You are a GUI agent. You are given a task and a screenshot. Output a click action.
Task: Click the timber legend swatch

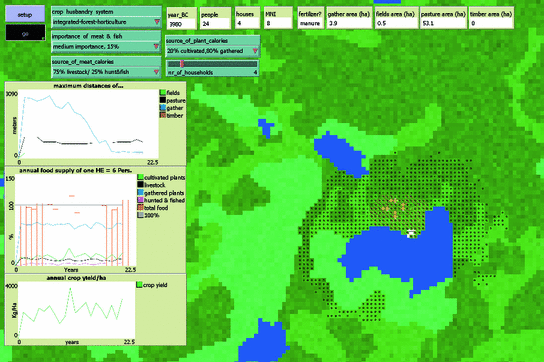pyautogui.click(x=163, y=116)
